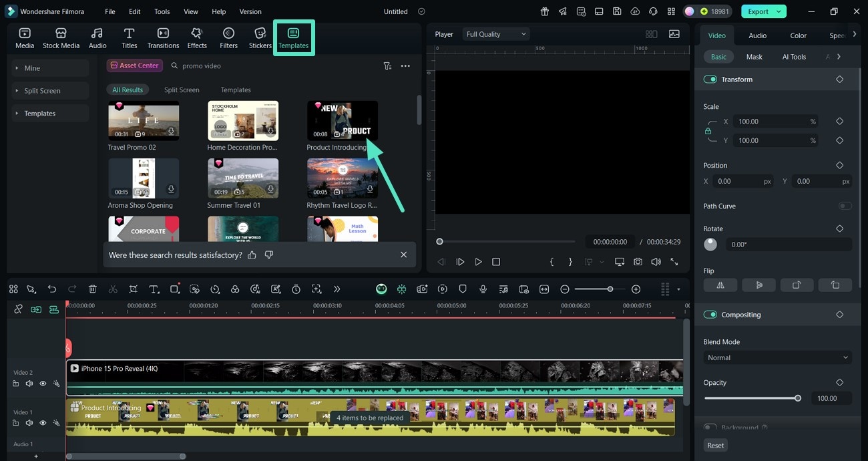Select the text tool in timeline toolbar

154,289
